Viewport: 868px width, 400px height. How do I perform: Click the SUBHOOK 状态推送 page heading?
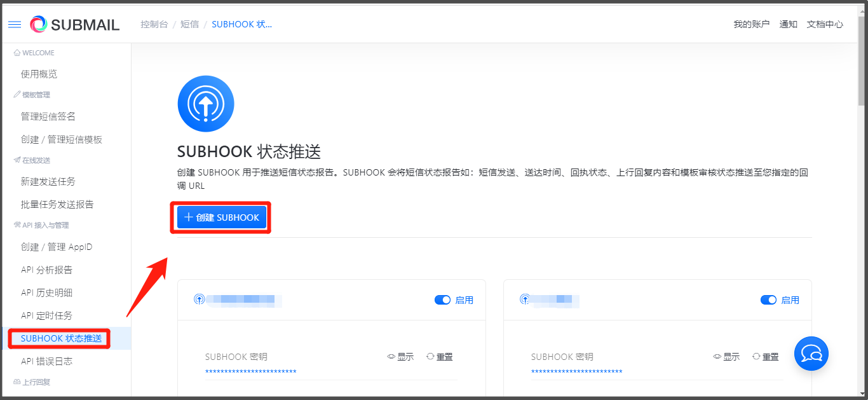coord(249,152)
